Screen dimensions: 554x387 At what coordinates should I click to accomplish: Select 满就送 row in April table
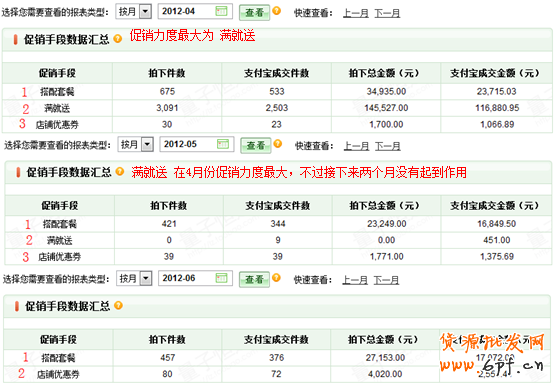(277, 108)
